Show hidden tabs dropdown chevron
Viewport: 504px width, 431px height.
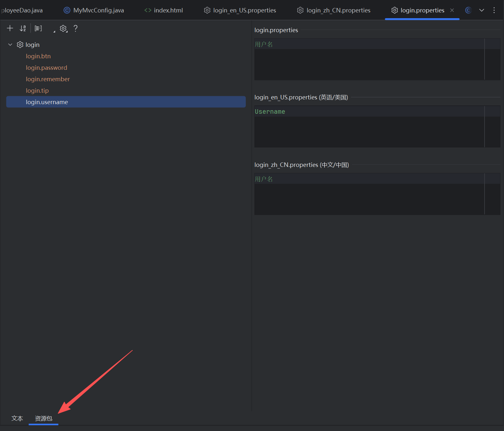pos(482,10)
